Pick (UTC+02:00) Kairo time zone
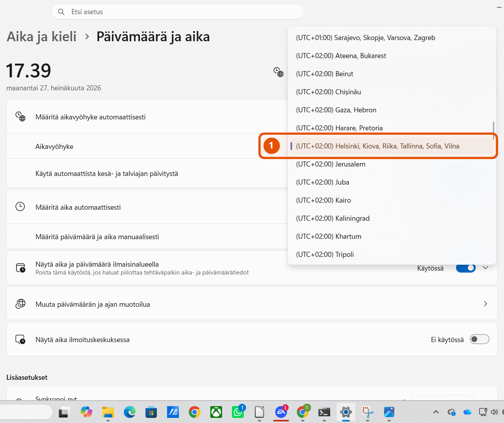Image resolution: width=504 pixels, height=423 pixels. coord(392,200)
